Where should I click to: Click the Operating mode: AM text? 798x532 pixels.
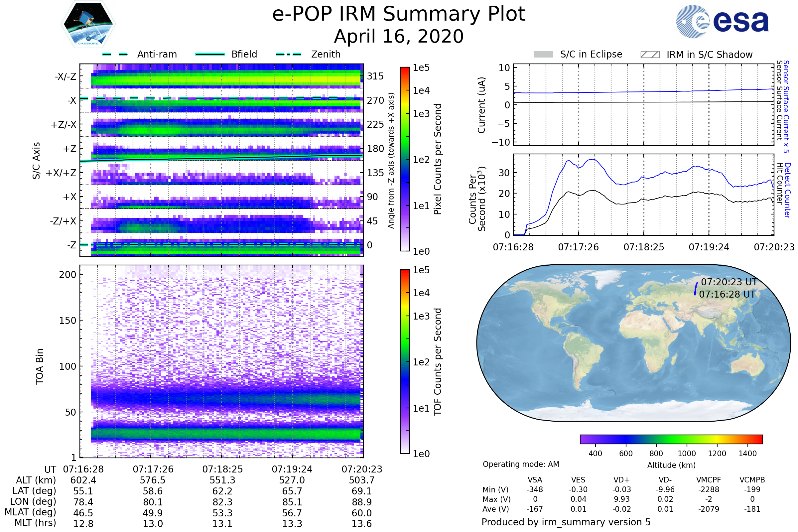521,464
